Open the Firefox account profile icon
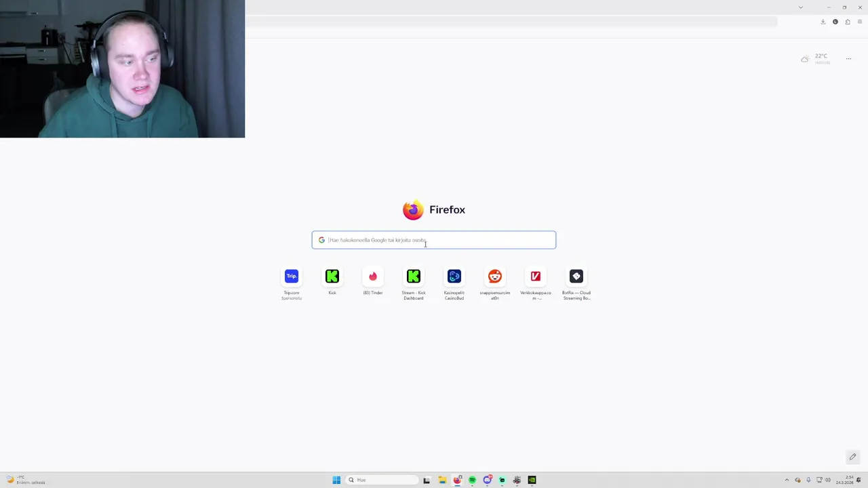The height and width of the screenshot is (488, 868). [835, 22]
